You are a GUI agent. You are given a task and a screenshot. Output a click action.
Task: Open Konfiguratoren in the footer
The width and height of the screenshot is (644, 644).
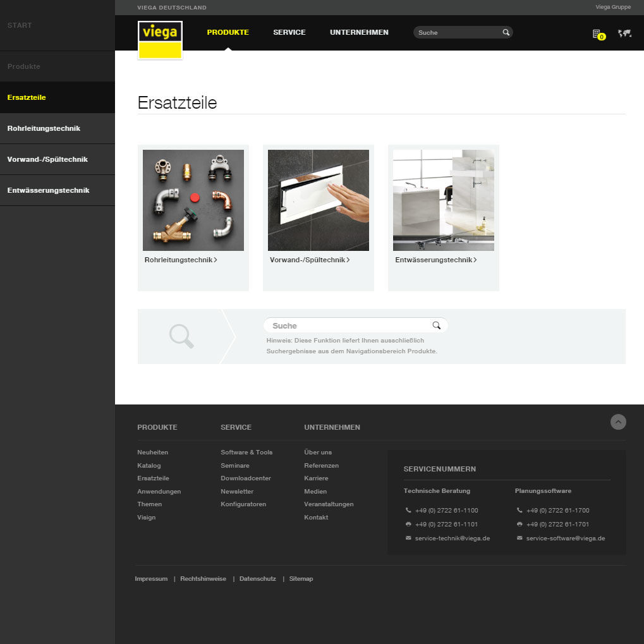tap(243, 504)
